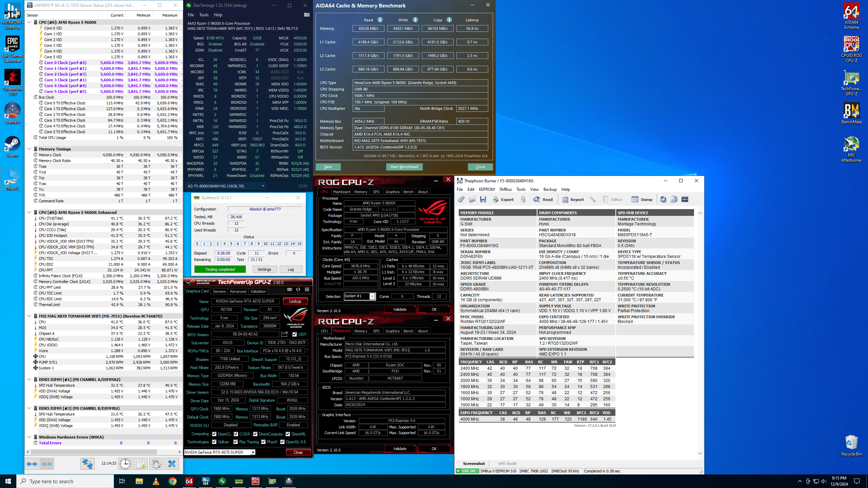This screenshot has height=488, width=868.
Task: Click the Thaiphoon Burner save floppy icon
Action: [x=483, y=200]
